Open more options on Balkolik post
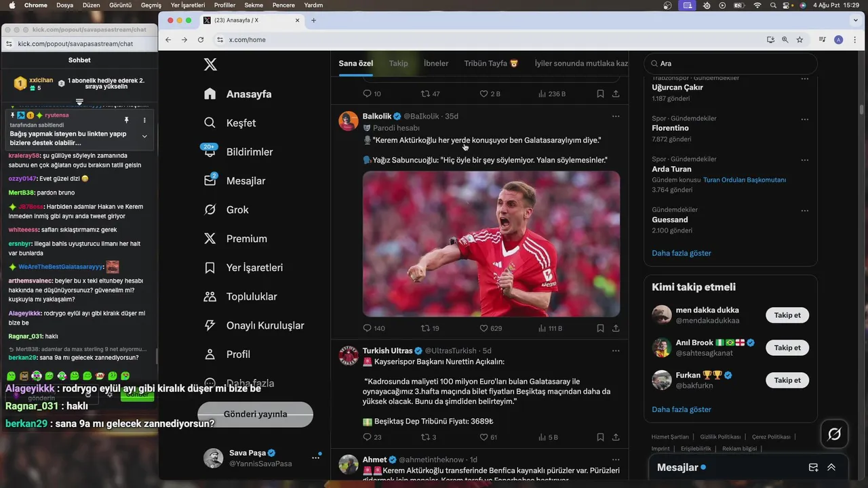Viewport: 868px width, 488px height. click(x=616, y=116)
